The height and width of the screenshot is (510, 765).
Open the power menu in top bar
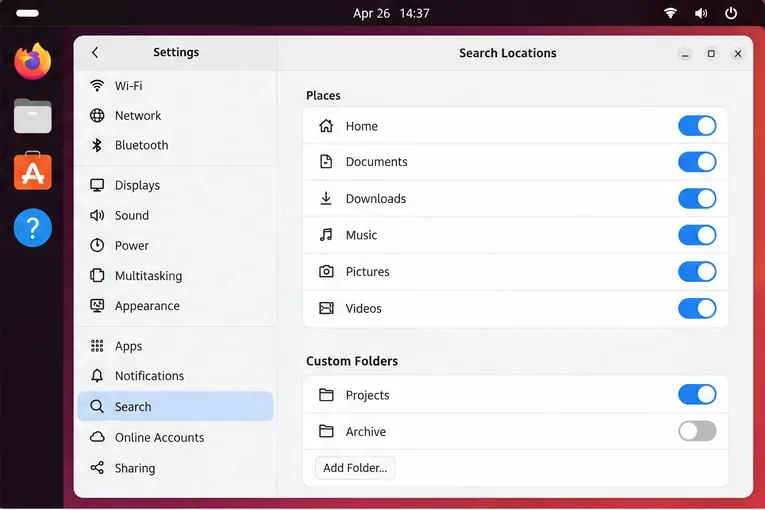(731, 13)
